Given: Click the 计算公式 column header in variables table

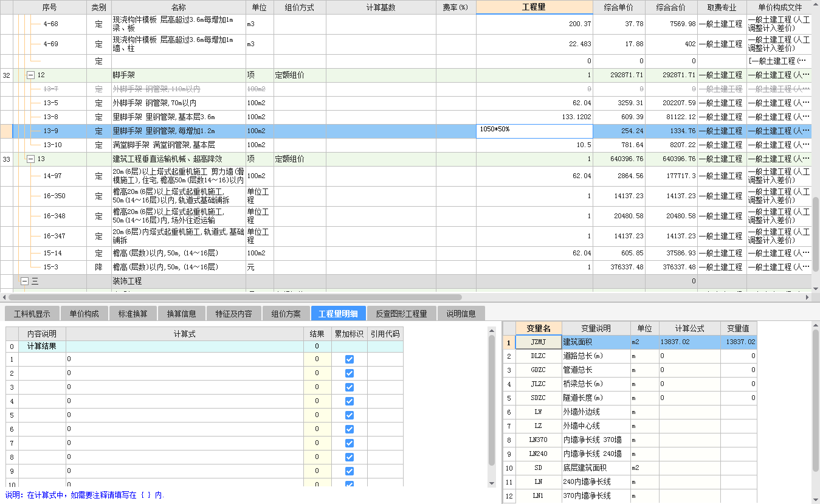Looking at the screenshot, I should (690, 328).
